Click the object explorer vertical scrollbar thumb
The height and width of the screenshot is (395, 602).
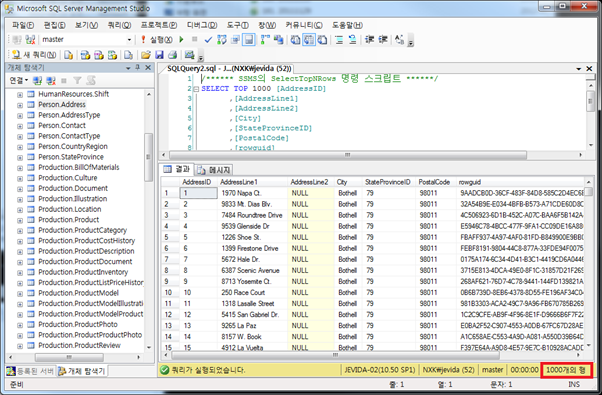point(148,157)
